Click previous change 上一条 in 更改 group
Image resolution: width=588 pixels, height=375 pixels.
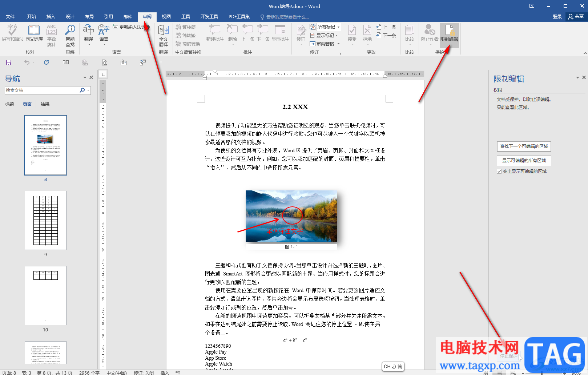tap(386, 27)
